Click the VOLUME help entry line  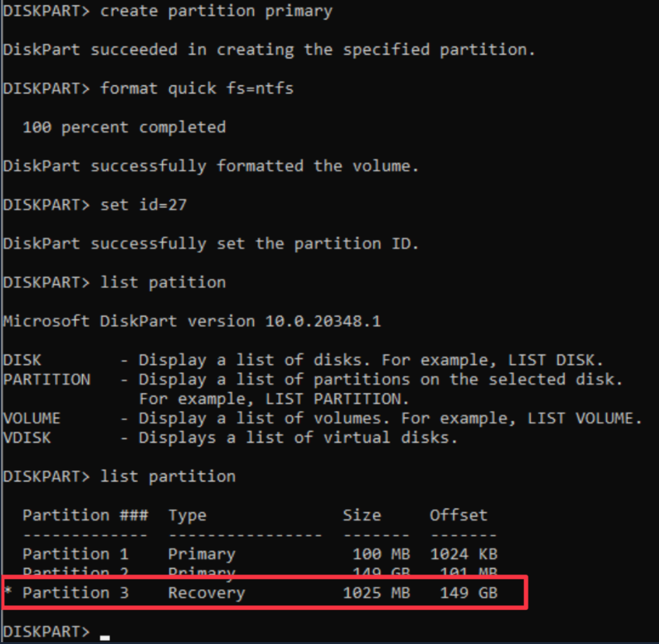323,418
